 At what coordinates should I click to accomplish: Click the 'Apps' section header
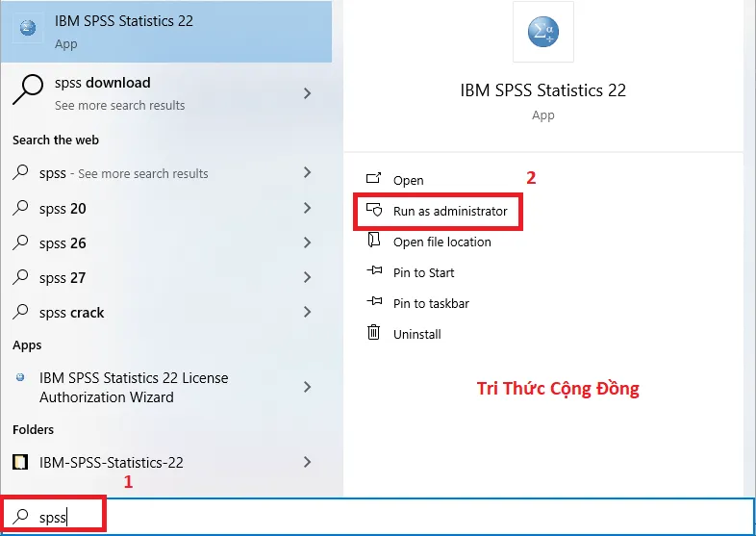(27, 345)
